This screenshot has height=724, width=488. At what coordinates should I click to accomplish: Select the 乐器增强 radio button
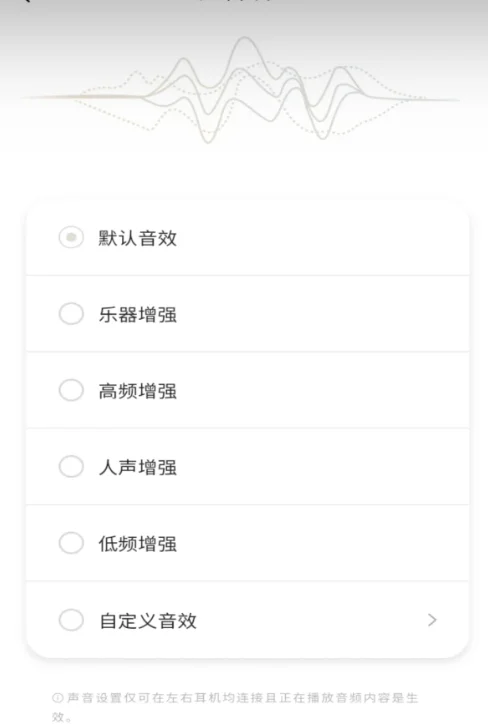71,314
